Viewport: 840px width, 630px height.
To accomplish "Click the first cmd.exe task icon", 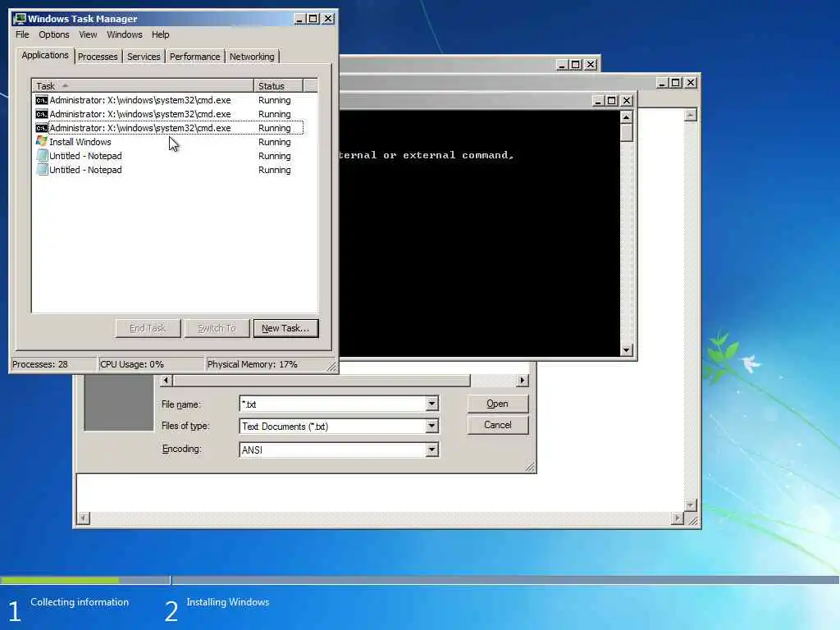I will 41,100.
